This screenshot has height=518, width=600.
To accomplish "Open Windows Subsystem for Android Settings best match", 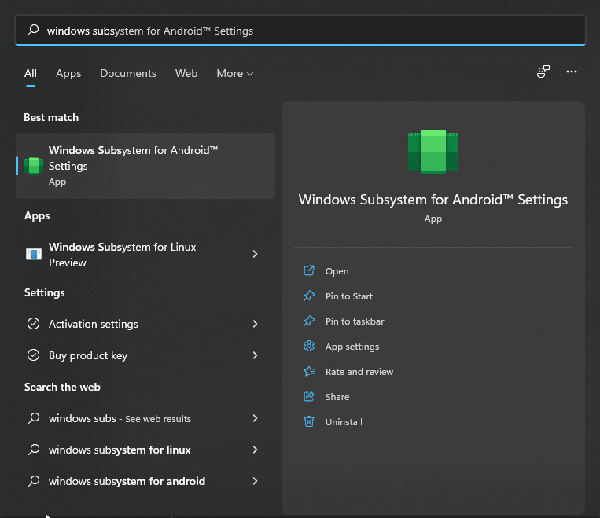I will coord(145,166).
